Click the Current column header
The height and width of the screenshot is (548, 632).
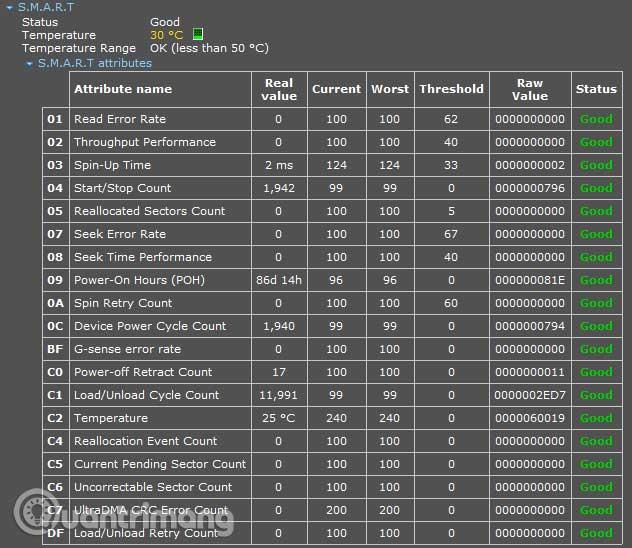(337, 89)
